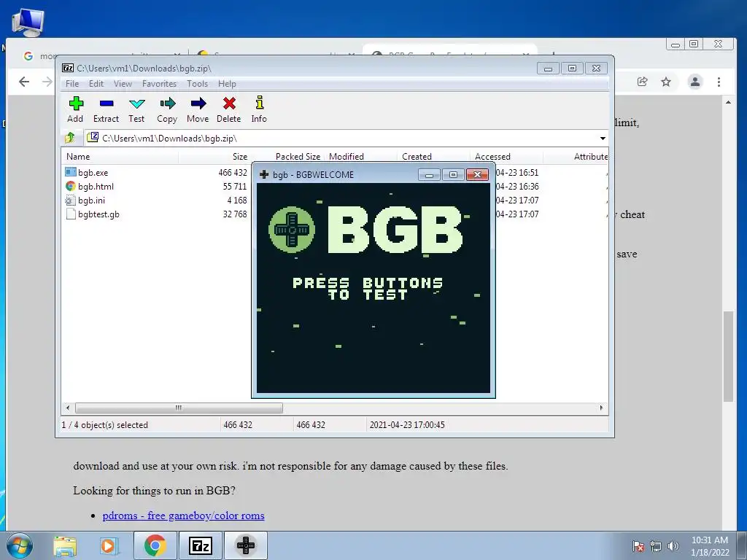Viewport: 747px width, 560px height.
Task: Sort by the Modified column header
Action: 360,157
